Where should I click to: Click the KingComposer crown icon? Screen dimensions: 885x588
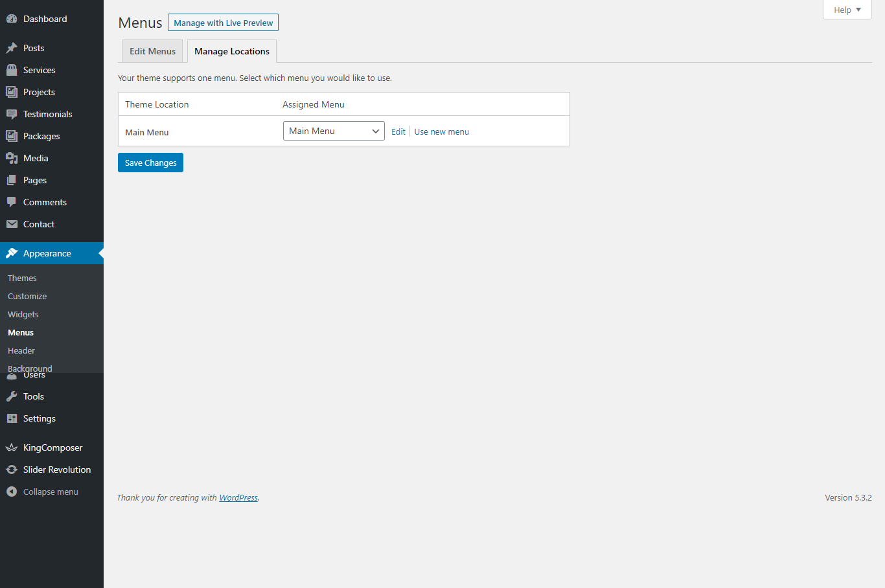(x=12, y=447)
